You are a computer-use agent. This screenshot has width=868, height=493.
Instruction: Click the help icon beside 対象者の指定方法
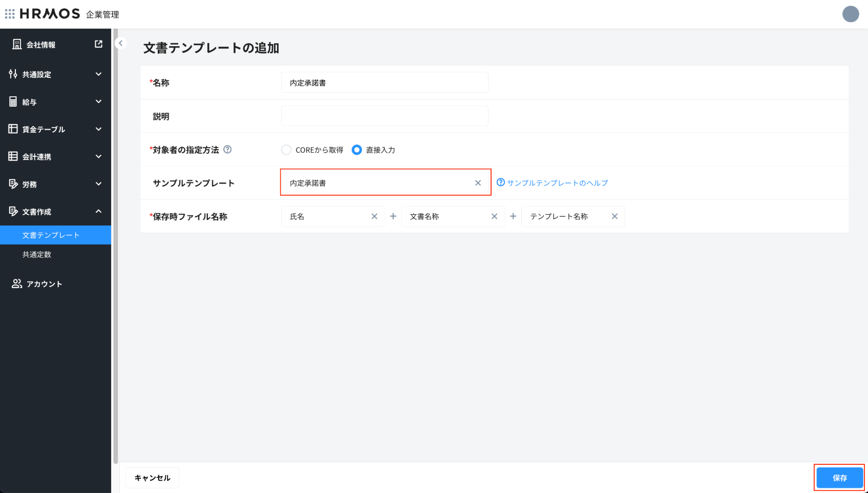[x=228, y=150]
